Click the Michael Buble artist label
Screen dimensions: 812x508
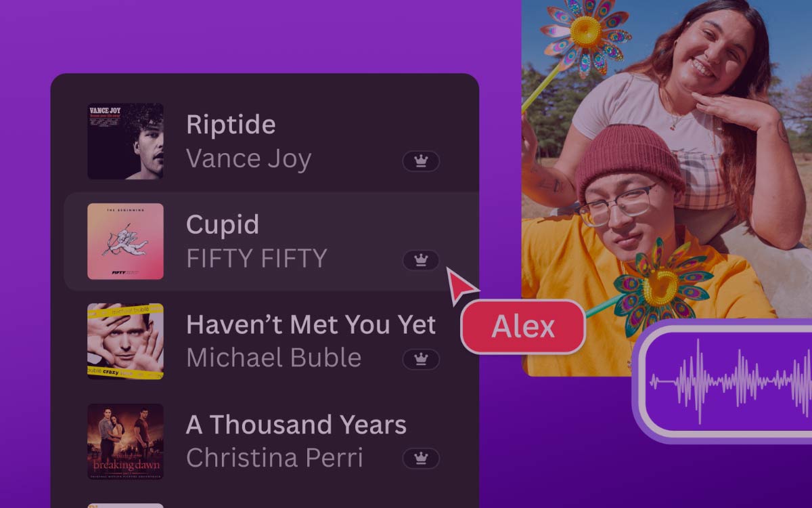click(x=274, y=358)
